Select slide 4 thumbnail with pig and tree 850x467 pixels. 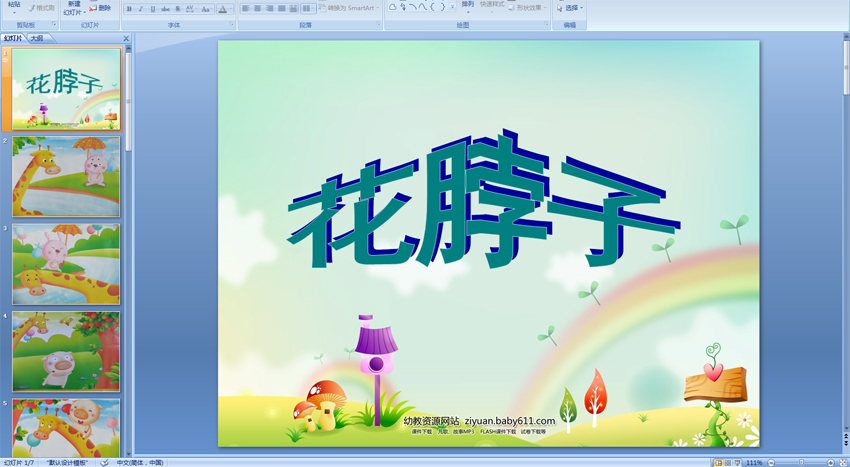(x=67, y=351)
